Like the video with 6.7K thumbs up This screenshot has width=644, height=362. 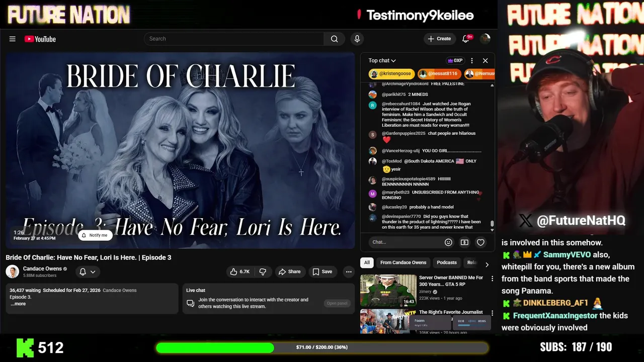[240, 271]
